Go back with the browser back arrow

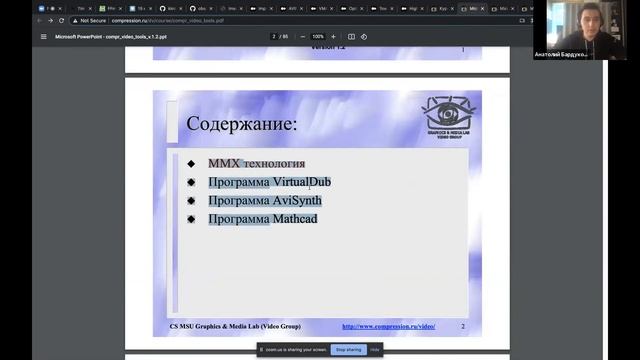point(40,20)
